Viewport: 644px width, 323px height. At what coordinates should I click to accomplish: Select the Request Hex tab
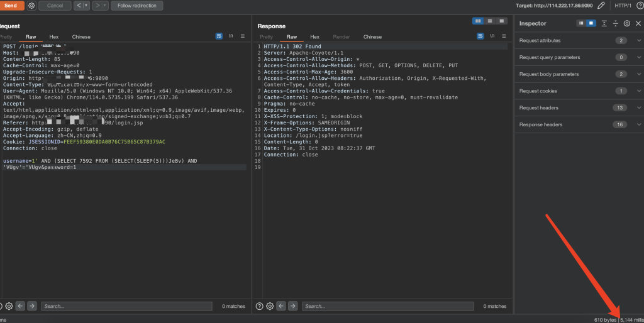54,37
